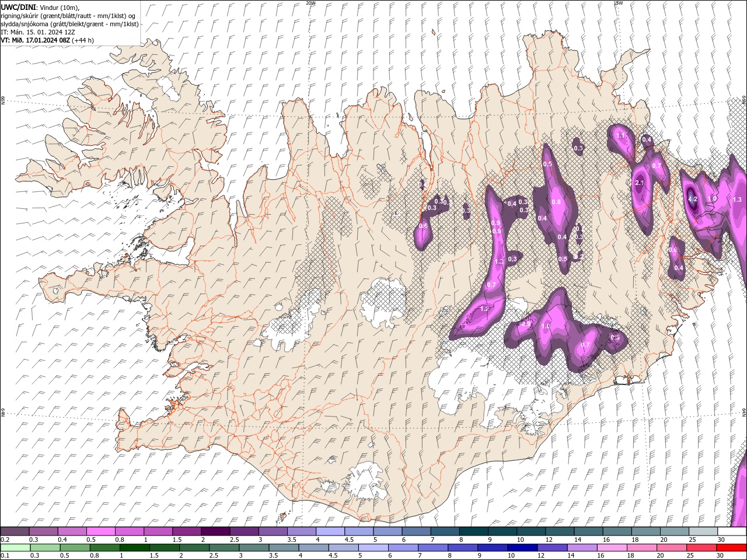The width and height of the screenshot is (747, 560).
Task: Select the 'rigning/skúrir' legend description line
Action: tap(68, 16)
